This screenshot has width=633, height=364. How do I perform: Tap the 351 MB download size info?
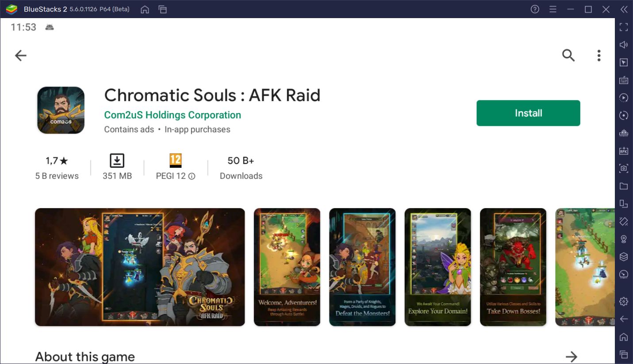(117, 167)
